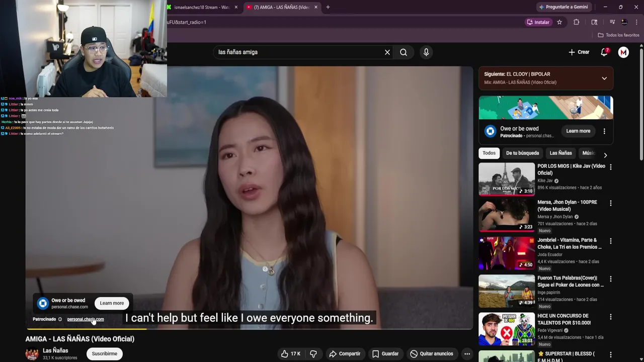This screenshot has width=644, height=362.
Task: Open a new browser tab
Action: pyautogui.click(x=328, y=7)
